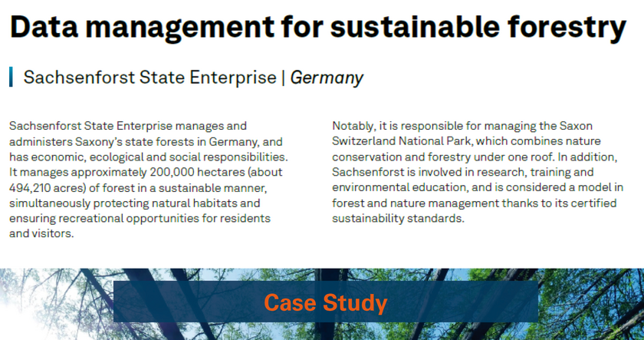This screenshot has width=644, height=340.
Task: Click the pipe separator before "Germany"
Action: tap(283, 78)
